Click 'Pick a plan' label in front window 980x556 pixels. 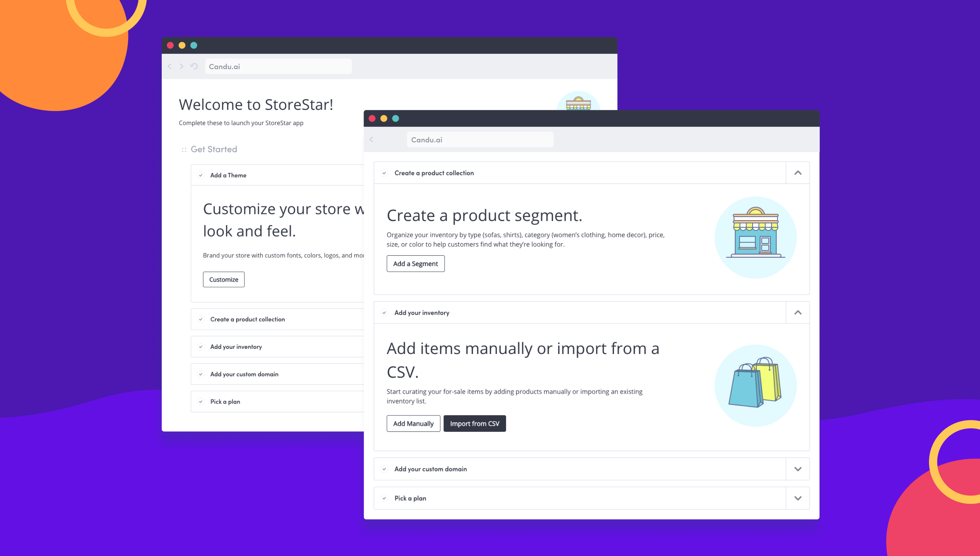pos(410,498)
